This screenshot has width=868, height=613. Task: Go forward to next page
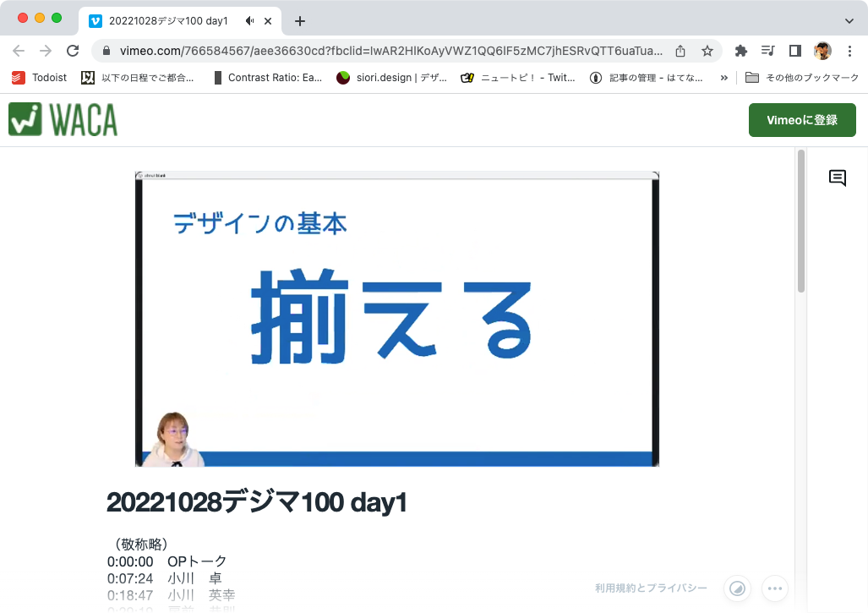pos(46,51)
